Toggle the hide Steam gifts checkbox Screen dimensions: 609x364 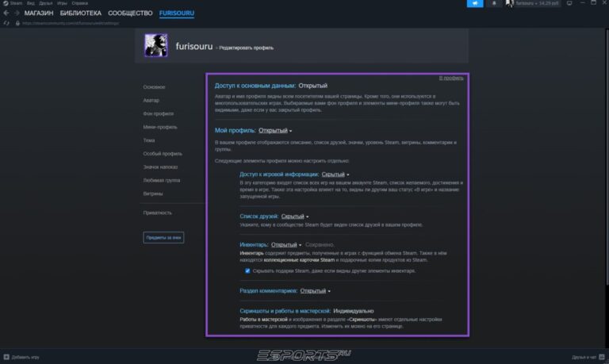(x=247, y=270)
